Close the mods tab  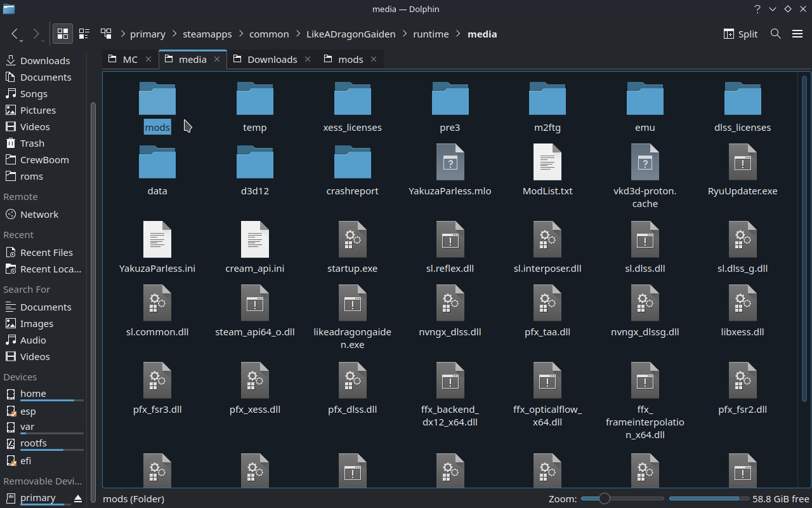coord(374,59)
